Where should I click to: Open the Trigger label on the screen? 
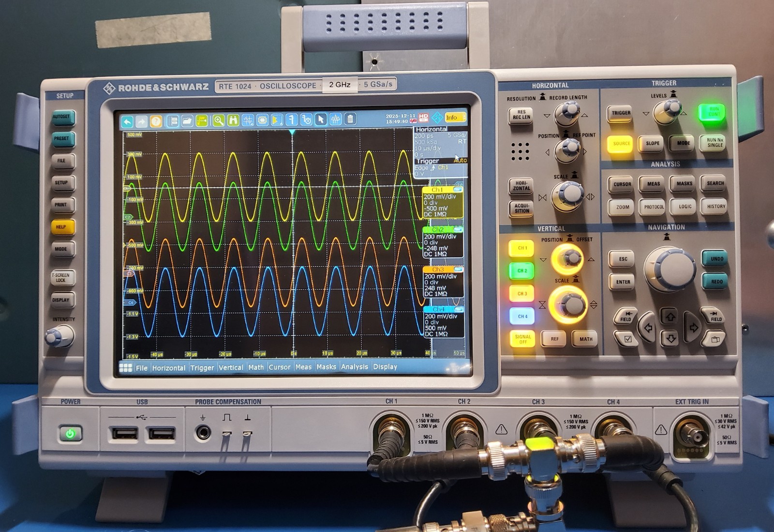(428, 161)
